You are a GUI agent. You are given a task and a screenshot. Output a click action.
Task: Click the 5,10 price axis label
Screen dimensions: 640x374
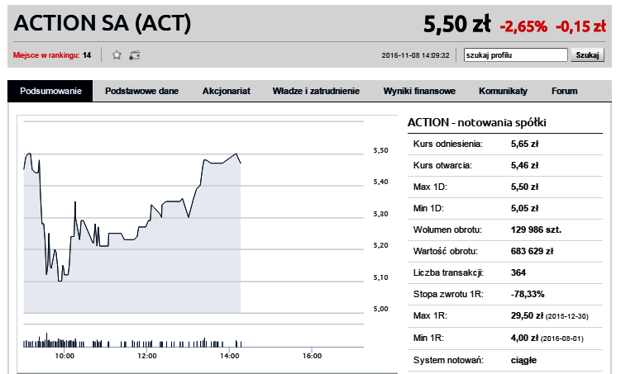(380, 278)
